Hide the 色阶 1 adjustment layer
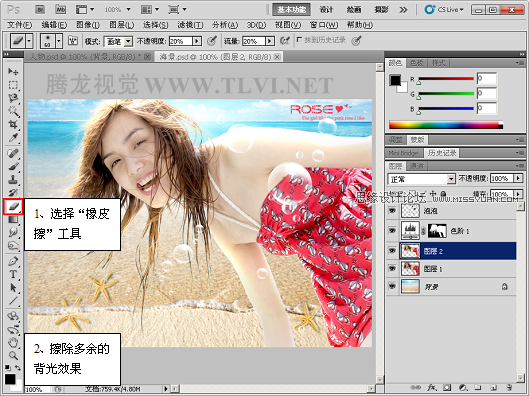 pos(392,231)
